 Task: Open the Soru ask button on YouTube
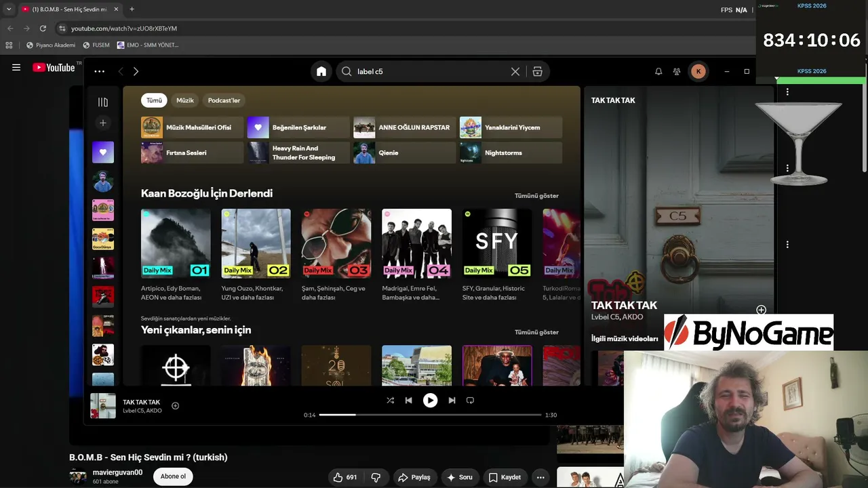point(459,477)
